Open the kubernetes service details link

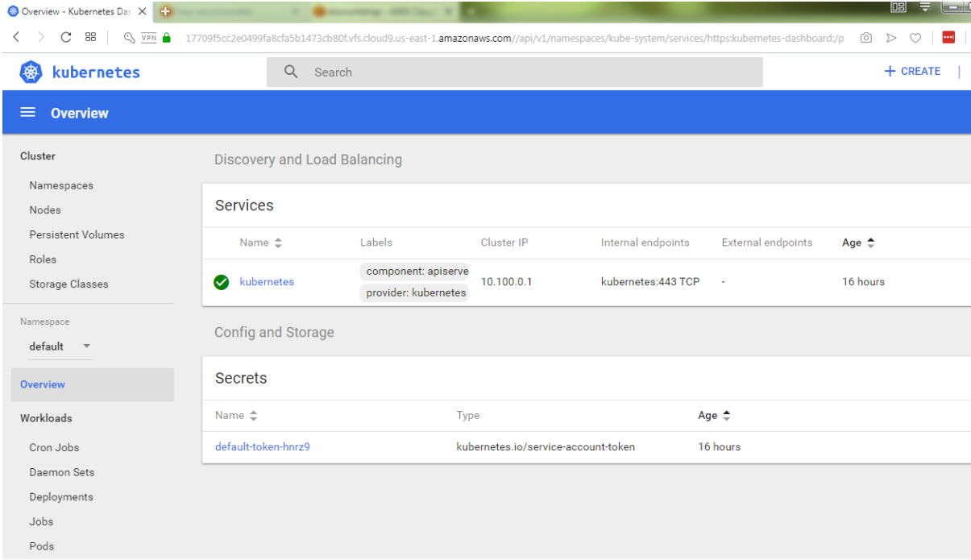tap(266, 282)
